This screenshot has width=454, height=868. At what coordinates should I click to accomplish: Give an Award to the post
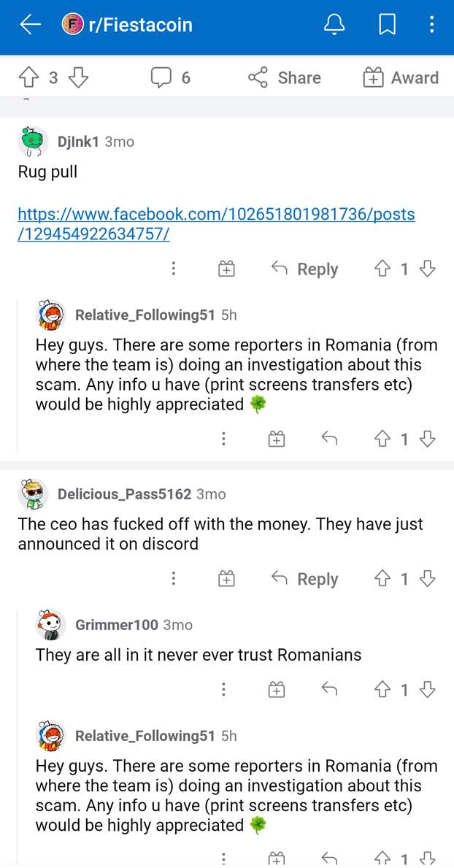pos(401,77)
